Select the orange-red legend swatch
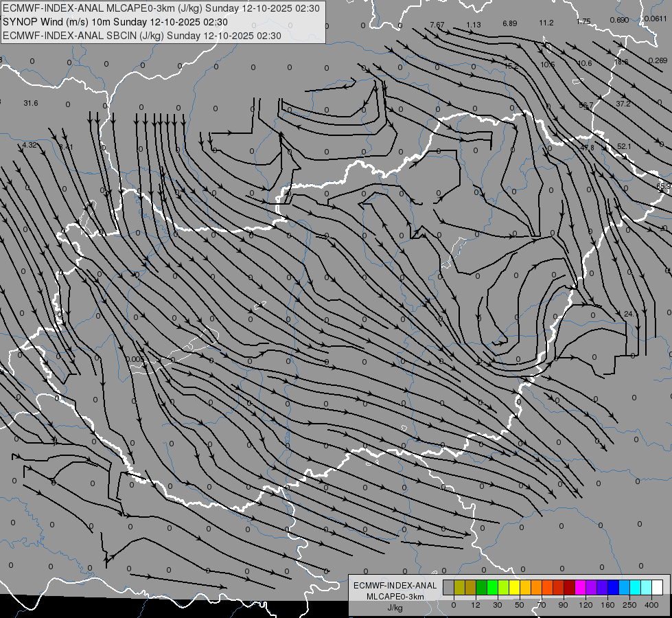This screenshot has height=618, width=672. tap(548, 587)
